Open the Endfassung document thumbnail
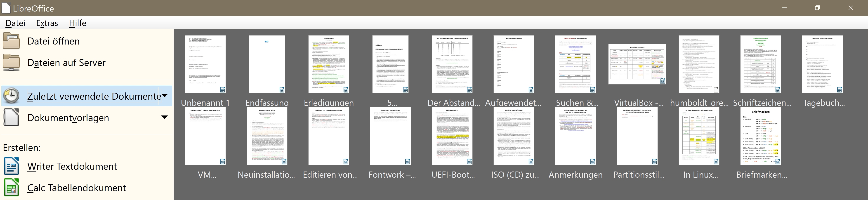Viewport: 868px width, 200px height. [x=267, y=64]
